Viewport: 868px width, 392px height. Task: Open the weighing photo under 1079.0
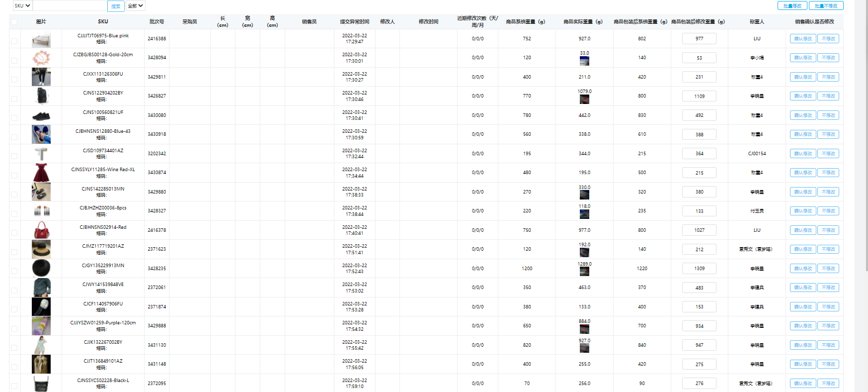584,99
